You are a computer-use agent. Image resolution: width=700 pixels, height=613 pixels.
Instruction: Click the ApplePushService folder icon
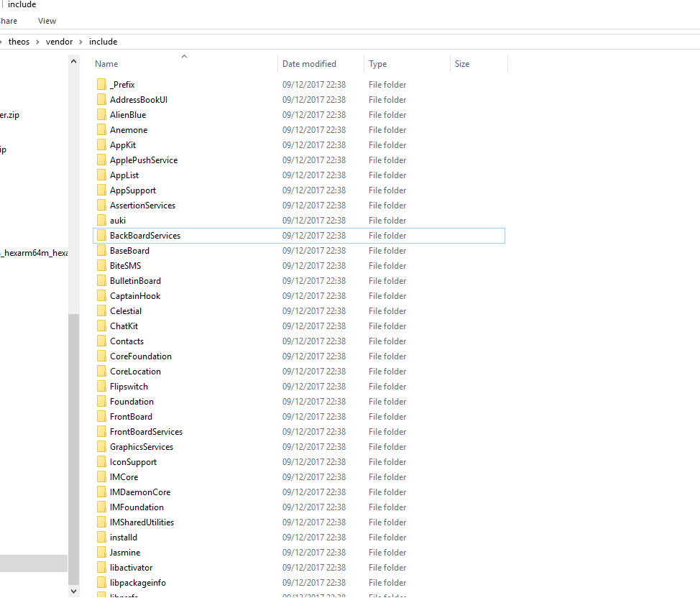[x=102, y=160]
